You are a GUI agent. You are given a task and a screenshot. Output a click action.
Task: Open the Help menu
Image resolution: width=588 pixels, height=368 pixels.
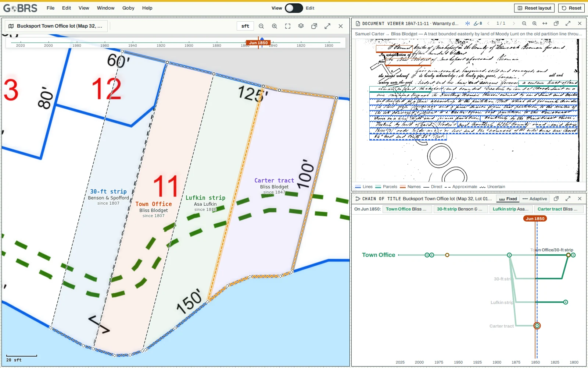pos(147,8)
